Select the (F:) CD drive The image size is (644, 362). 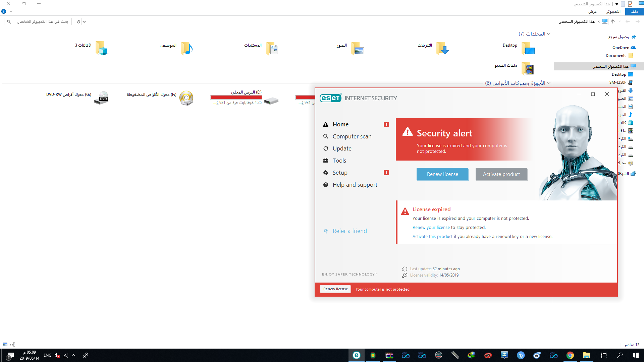click(x=160, y=98)
